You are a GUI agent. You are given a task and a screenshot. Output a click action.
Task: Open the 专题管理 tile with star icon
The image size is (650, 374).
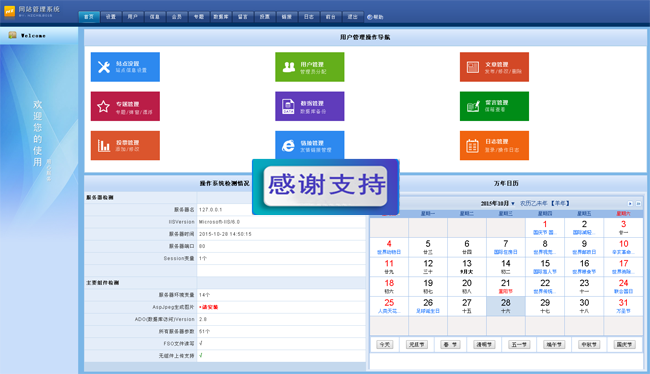click(x=125, y=106)
